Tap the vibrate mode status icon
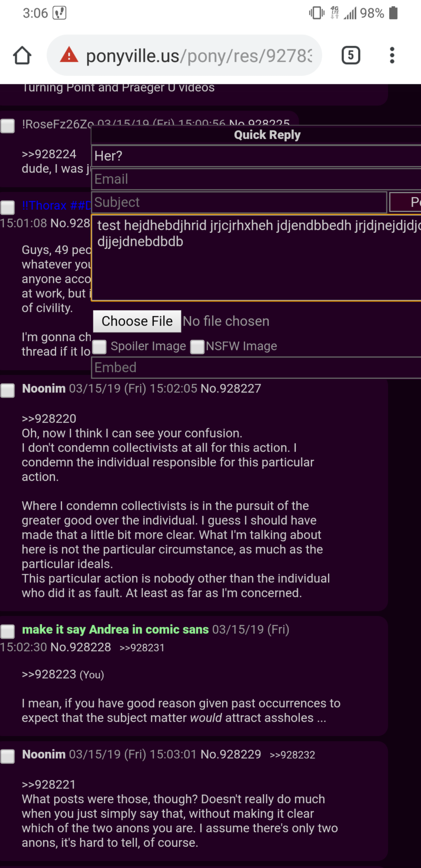 pos(317,13)
